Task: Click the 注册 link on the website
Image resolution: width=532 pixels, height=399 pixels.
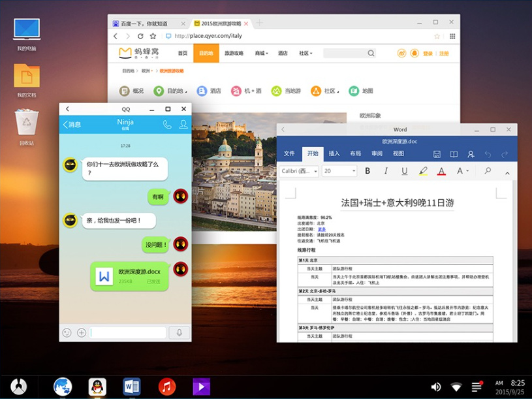Action: tap(444, 54)
